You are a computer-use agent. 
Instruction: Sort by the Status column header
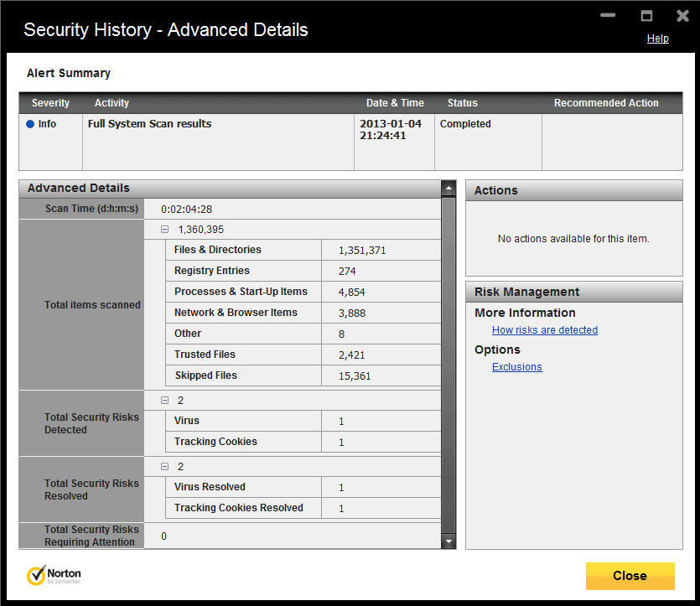[463, 103]
